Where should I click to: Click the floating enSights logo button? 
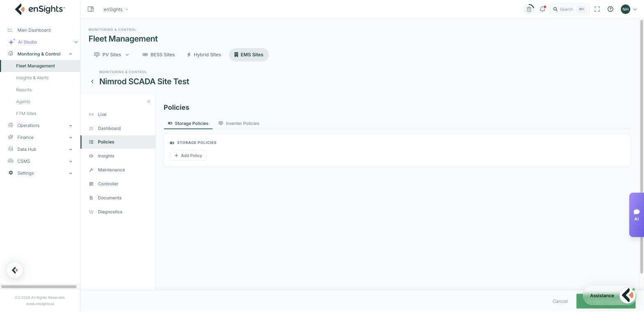(15, 270)
